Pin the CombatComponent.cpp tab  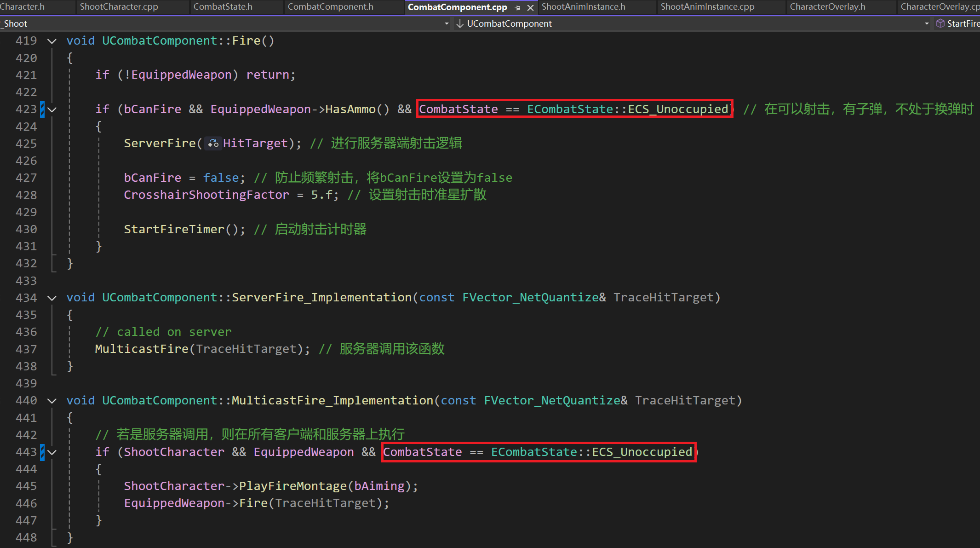pos(518,7)
